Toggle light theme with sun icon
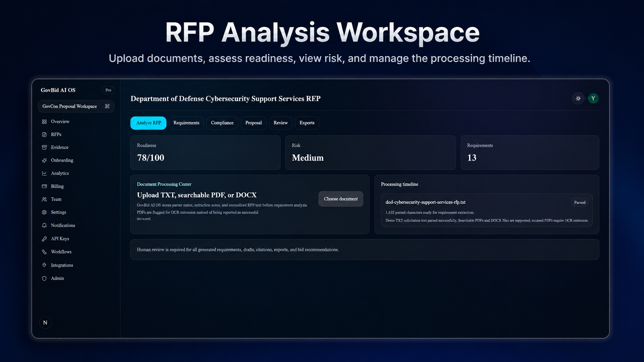 578,98
